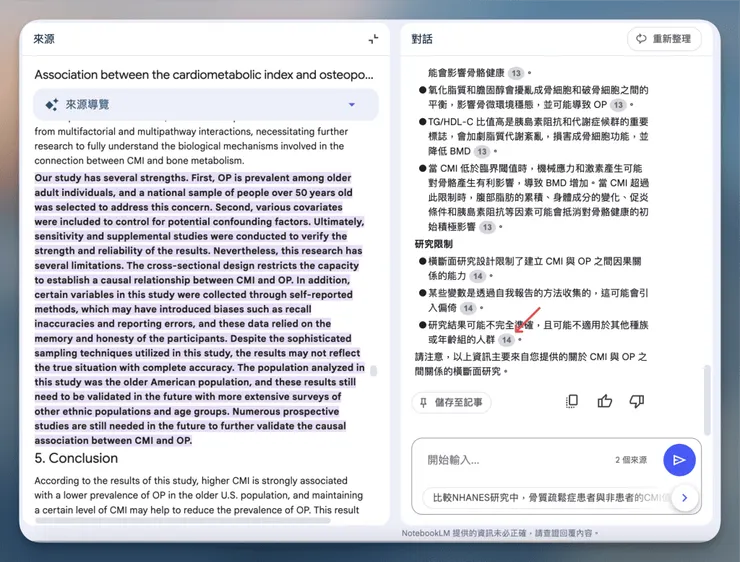Click the 研究限制 heading in chat
Viewport: 740px width, 562px height.
(x=434, y=244)
